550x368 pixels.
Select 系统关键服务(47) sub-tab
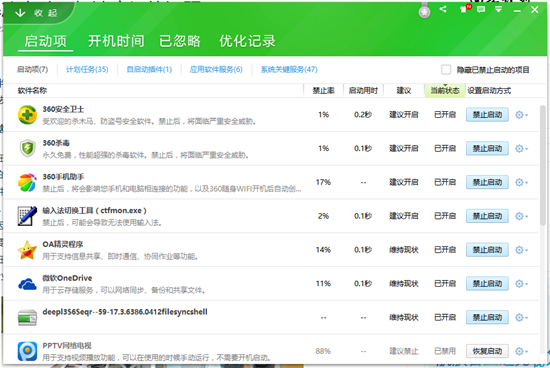[289, 69]
